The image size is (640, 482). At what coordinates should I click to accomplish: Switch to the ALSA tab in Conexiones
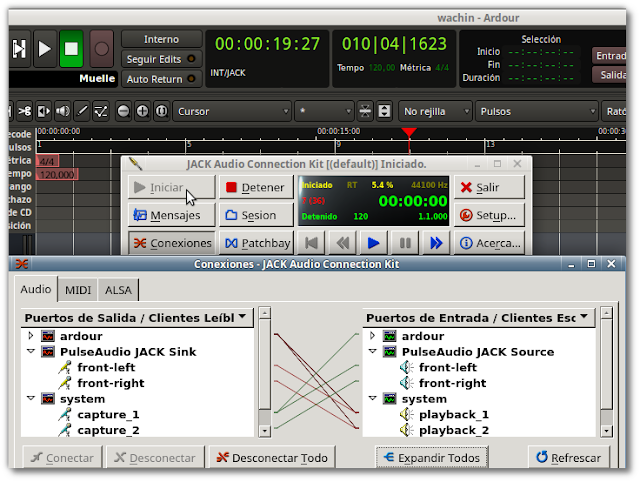click(118, 290)
